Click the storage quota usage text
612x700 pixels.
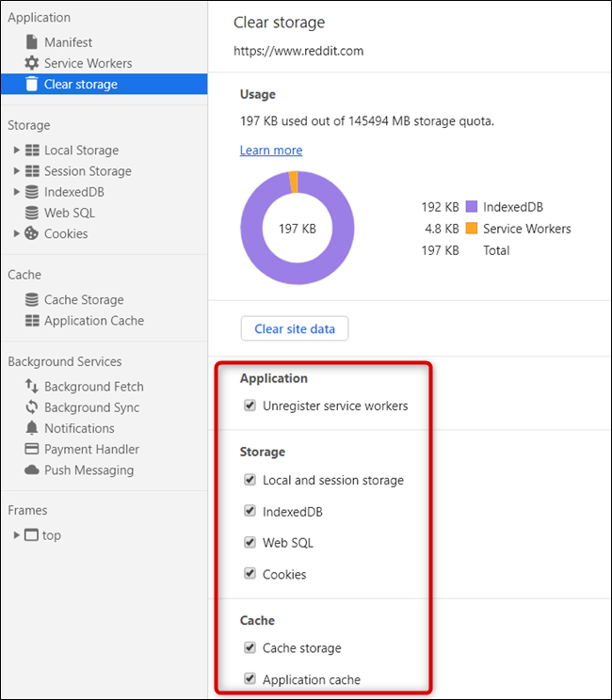(x=367, y=121)
